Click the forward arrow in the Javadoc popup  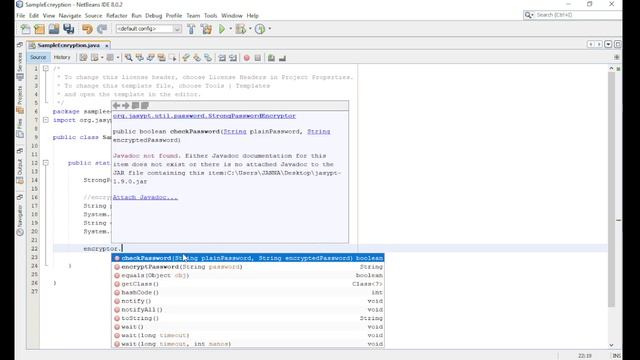126,106
